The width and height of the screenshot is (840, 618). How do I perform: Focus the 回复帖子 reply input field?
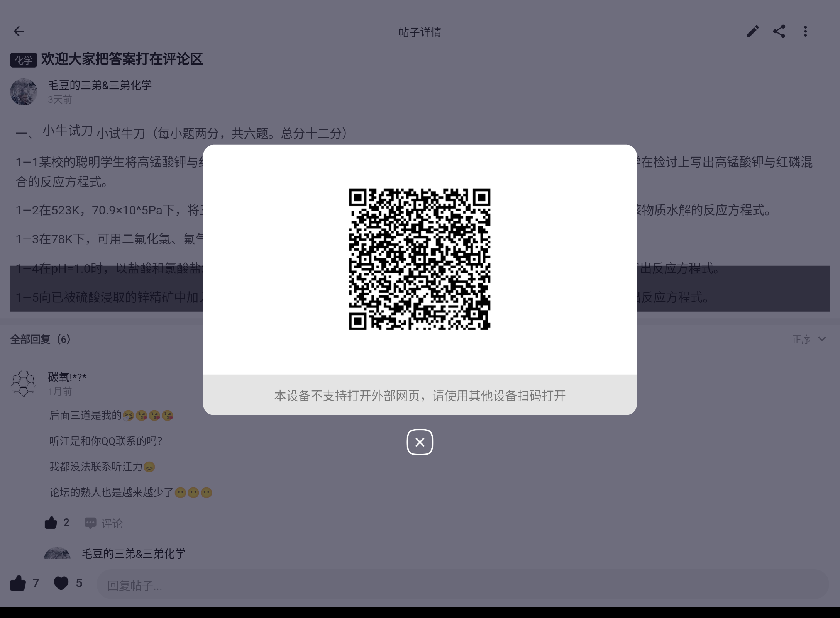(462, 585)
